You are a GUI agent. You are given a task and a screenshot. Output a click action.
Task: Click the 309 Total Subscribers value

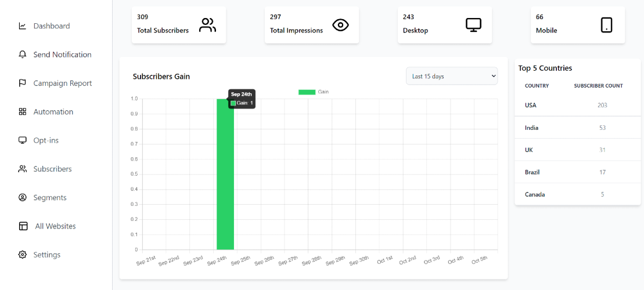(x=142, y=17)
